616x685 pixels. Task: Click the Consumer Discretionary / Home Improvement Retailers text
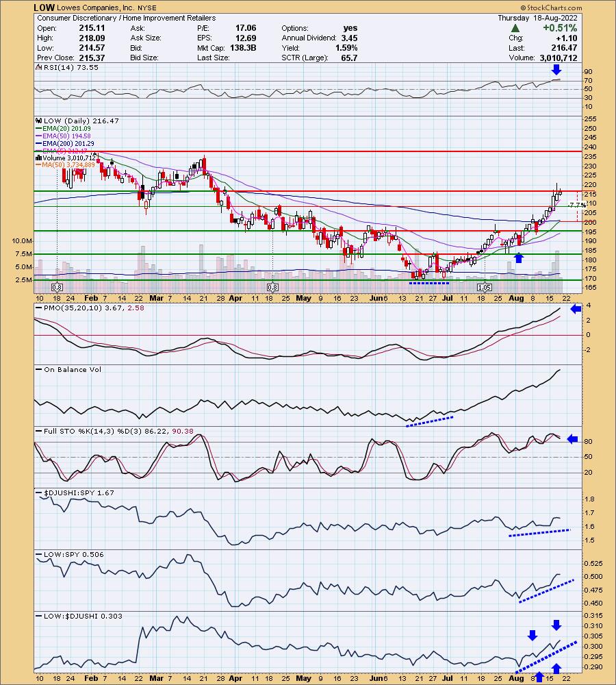[126, 18]
